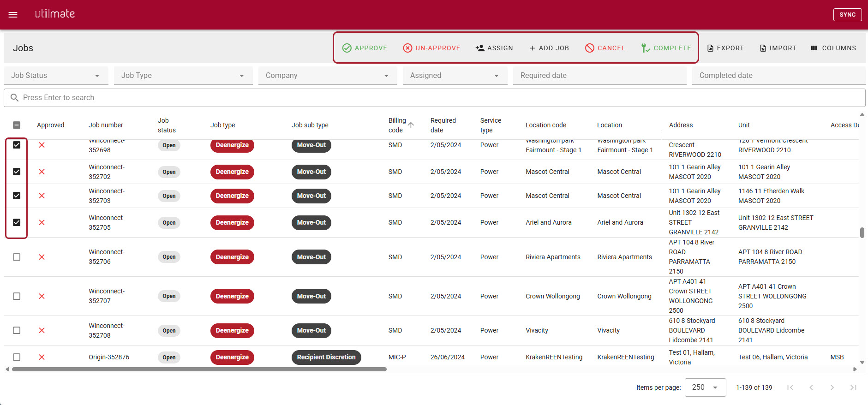
Task: Mark selected jobs as complete
Action: tap(666, 48)
